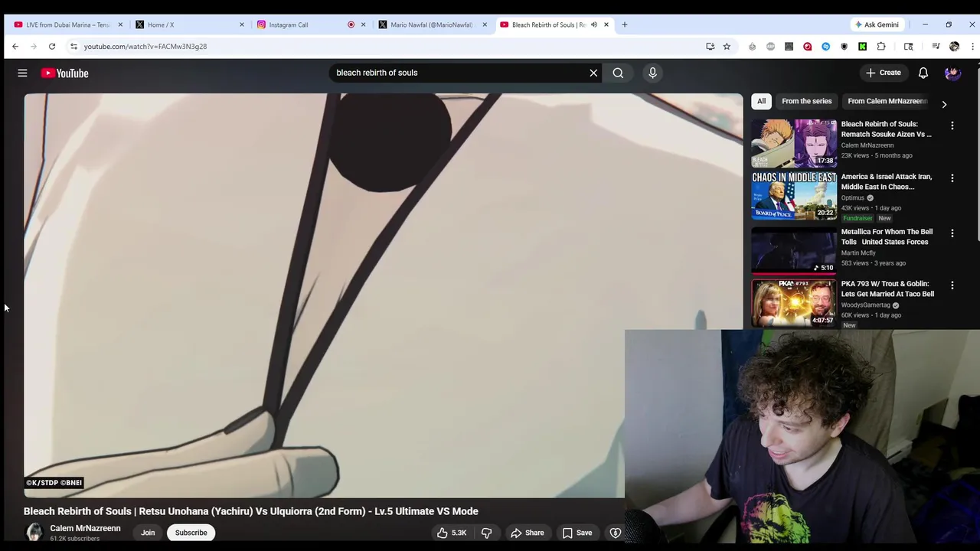Open the notifications bell
This screenshot has height=551, width=980.
[923, 73]
